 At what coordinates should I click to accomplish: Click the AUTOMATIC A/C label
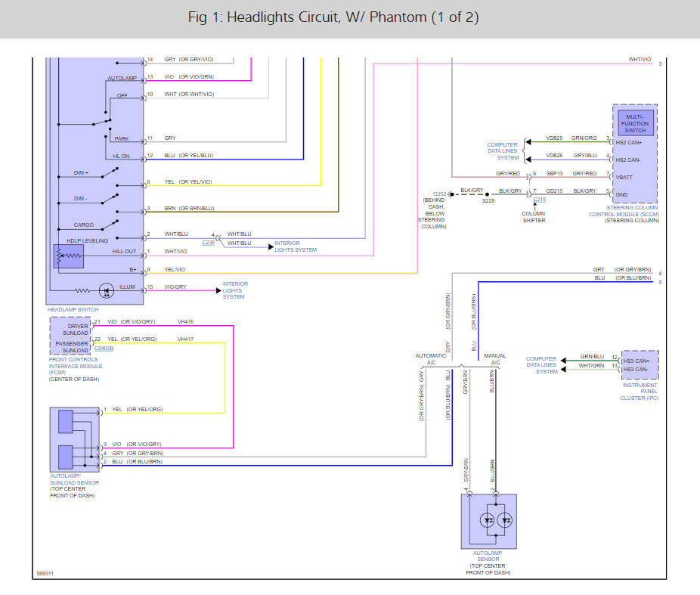tap(431, 359)
